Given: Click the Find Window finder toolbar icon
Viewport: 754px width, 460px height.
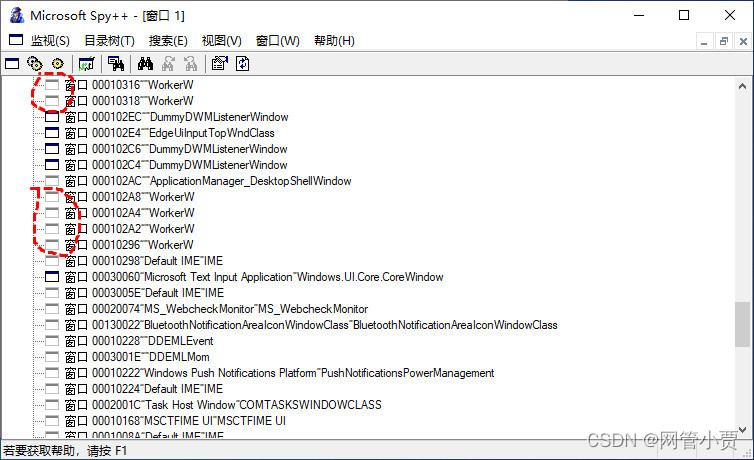Looking at the screenshot, I should [116, 63].
